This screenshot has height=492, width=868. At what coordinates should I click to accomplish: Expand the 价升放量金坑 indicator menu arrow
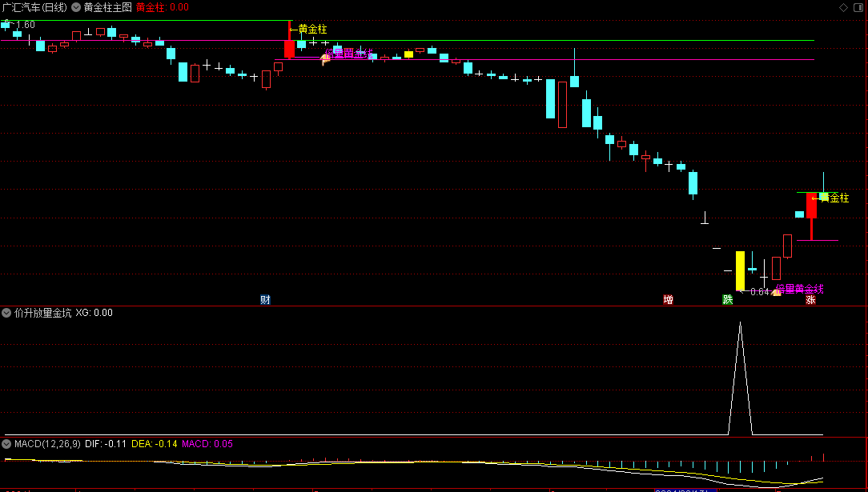point(6,313)
